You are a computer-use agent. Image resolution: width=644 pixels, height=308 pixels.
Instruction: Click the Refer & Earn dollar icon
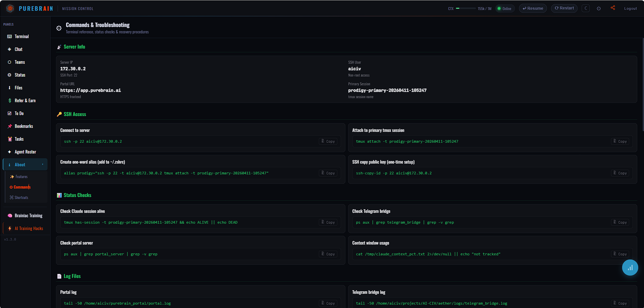pyautogui.click(x=9, y=101)
